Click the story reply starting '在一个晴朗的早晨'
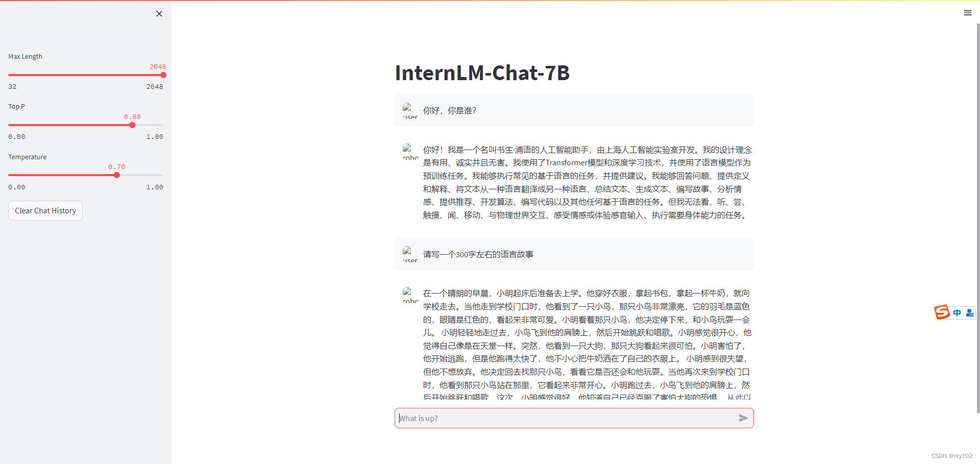The width and height of the screenshot is (980, 464). (x=587, y=345)
